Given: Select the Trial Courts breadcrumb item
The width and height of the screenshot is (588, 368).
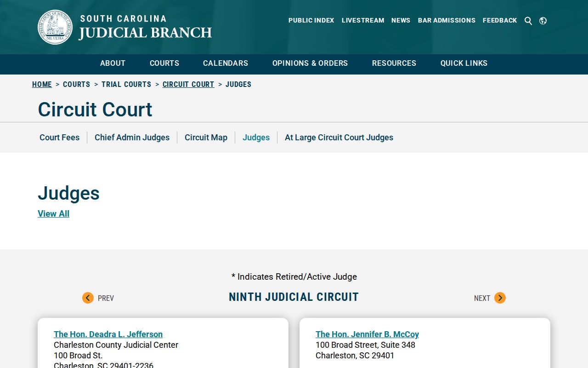Looking at the screenshot, I should point(126,85).
